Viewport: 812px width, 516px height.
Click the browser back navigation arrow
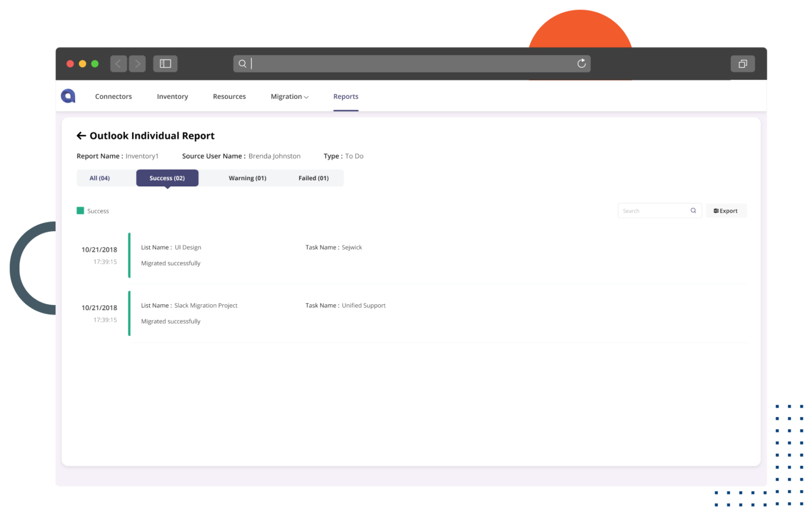[118, 63]
